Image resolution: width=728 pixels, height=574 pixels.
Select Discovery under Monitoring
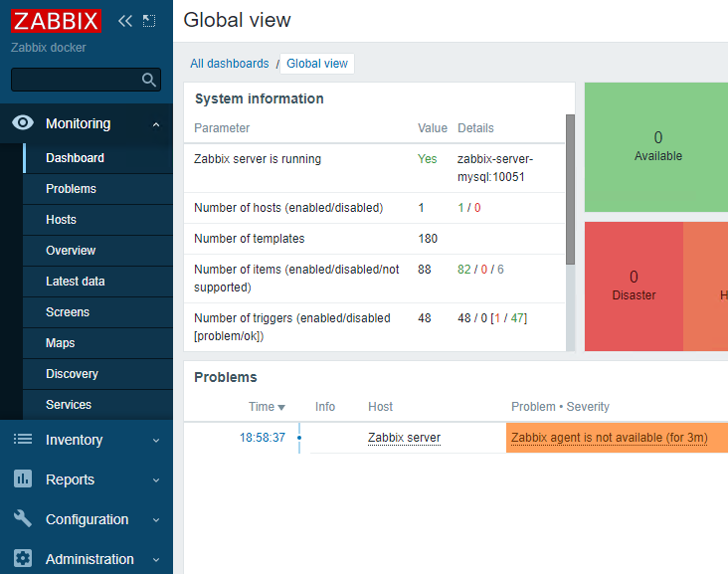click(x=97, y=374)
